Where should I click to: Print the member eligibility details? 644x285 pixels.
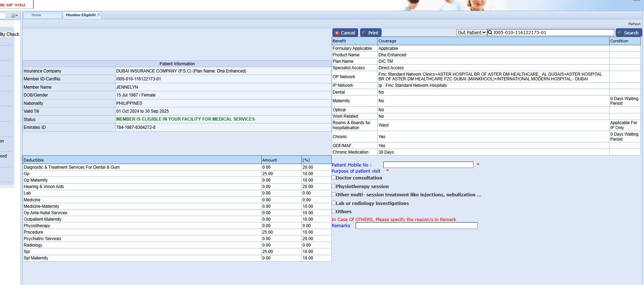[370, 33]
